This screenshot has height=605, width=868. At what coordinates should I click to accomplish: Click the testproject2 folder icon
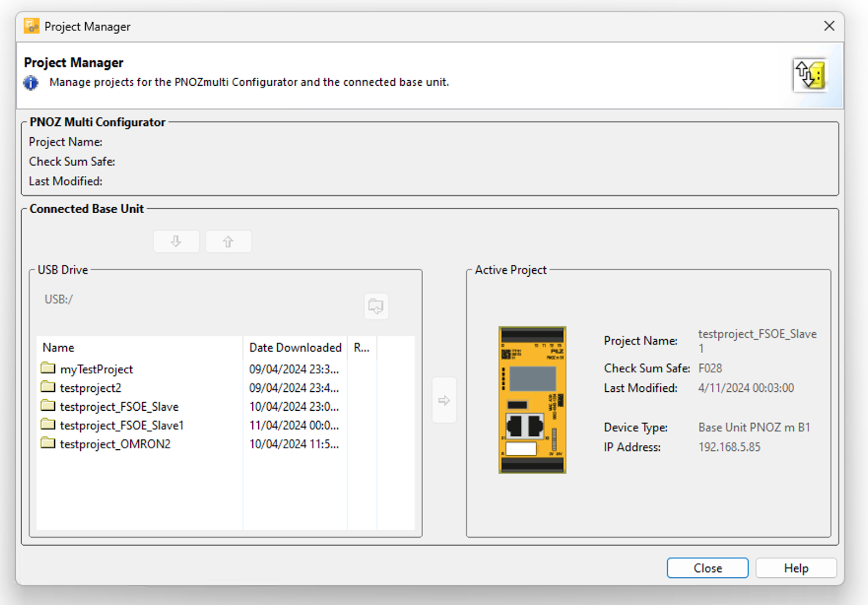click(x=48, y=387)
